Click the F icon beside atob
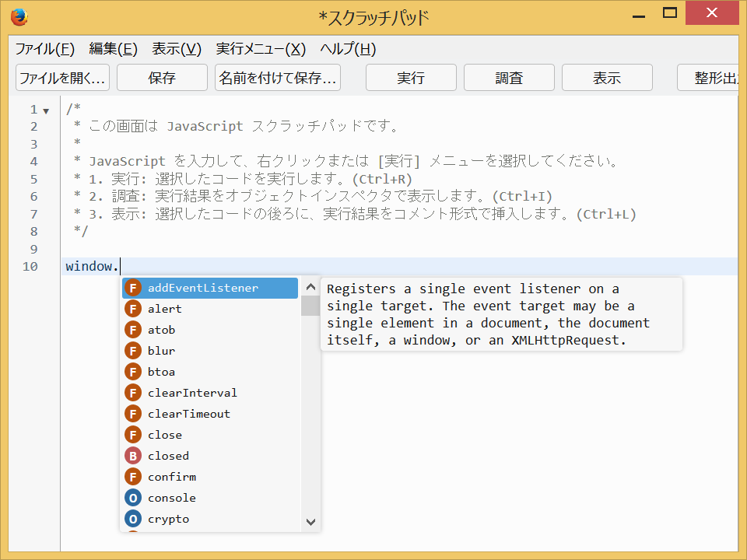This screenshot has width=747, height=560. tap(133, 330)
